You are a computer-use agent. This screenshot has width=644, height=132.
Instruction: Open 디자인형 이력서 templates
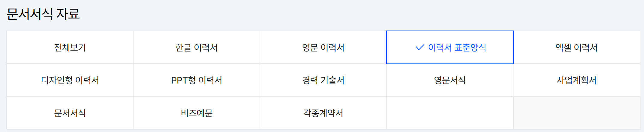(x=70, y=80)
